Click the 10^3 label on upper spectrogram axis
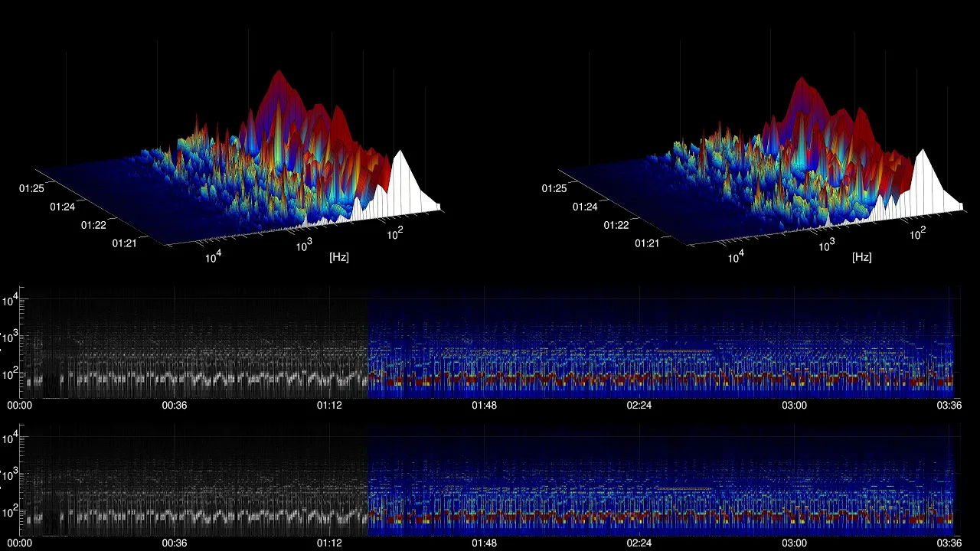This screenshot has height=551, width=980. (x=10, y=335)
